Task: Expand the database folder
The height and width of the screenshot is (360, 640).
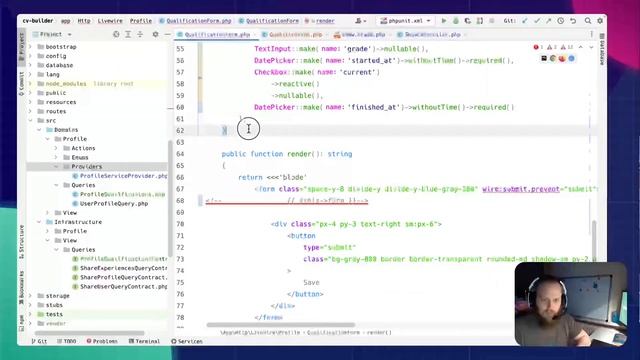Action: [x=30, y=65]
